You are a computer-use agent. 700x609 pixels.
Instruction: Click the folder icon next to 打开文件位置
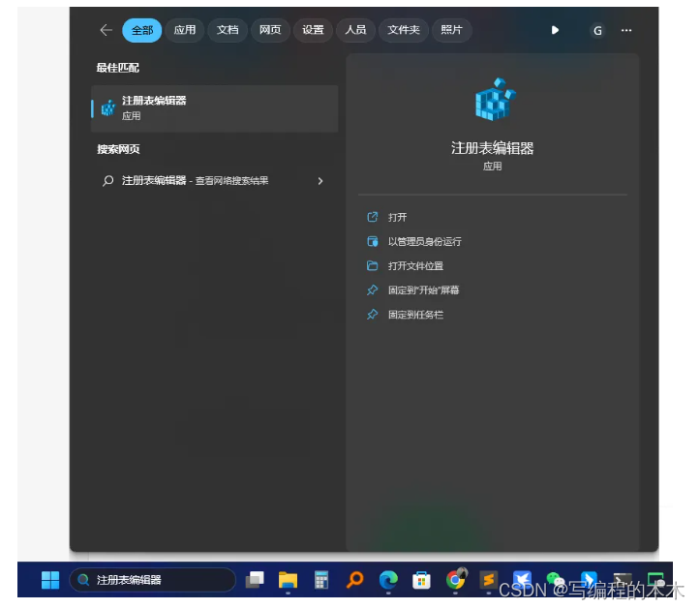pyautogui.click(x=373, y=265)
